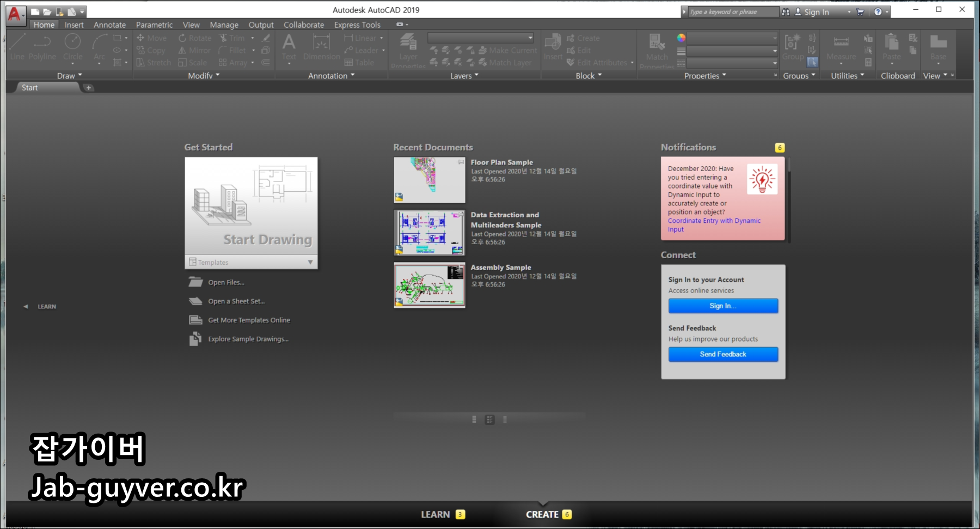Toggle group selection on/off in Groups panel
This screenshot has height=529, width=980.
[812, 63]
